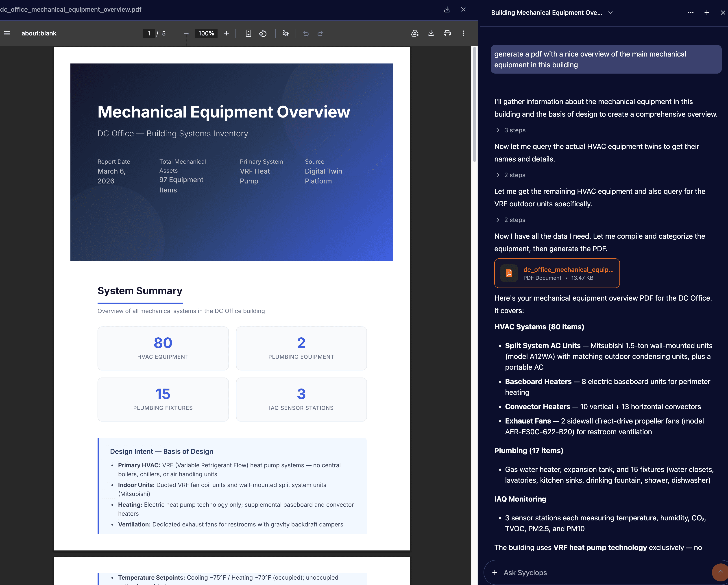Download file from the title bar
The height and width of the screenshot is (585, 728).
[x=447, y=9]
